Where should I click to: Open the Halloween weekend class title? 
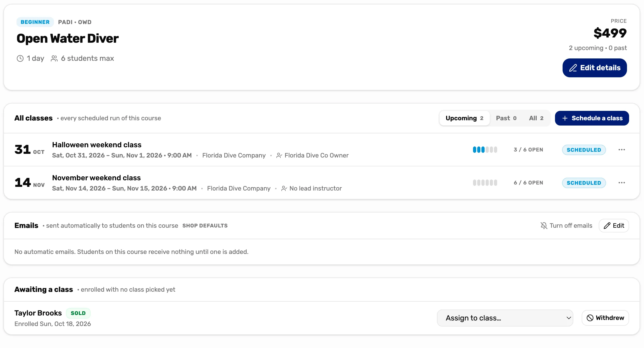coord(97,145)
